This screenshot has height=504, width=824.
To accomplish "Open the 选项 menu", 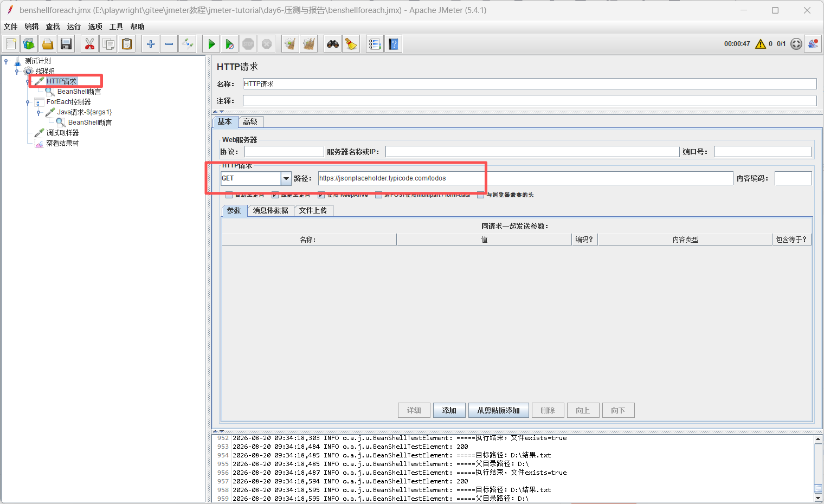I will [x=95, y=27].
